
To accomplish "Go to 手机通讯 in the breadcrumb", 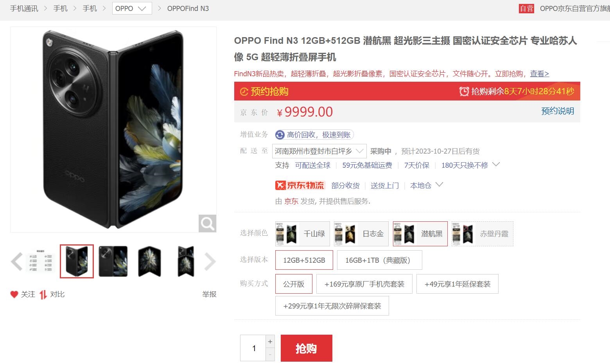I will coord(24,8).
